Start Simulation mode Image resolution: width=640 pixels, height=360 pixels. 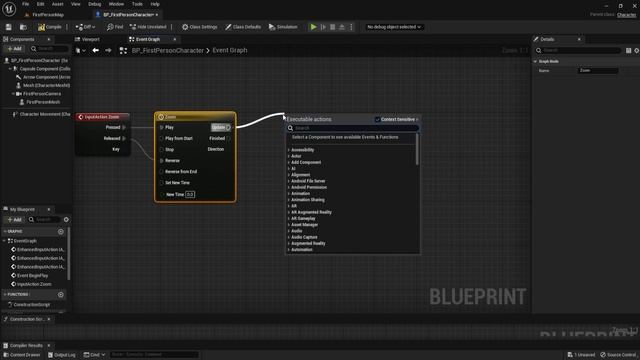tap(283, 27)
